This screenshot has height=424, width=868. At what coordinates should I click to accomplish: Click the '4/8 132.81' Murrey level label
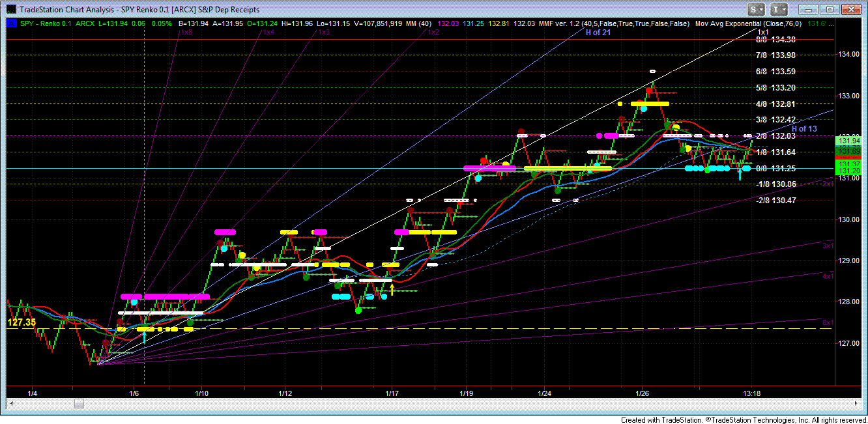(x=775, y=104)
